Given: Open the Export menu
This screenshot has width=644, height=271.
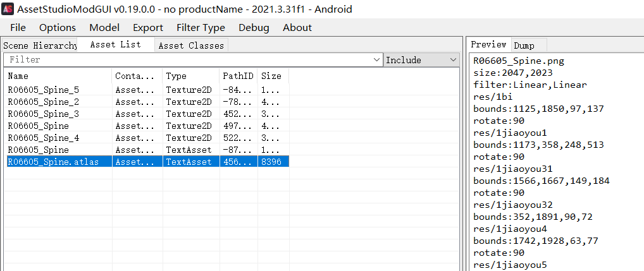Looking at the screenshot, I should [148, 27].
